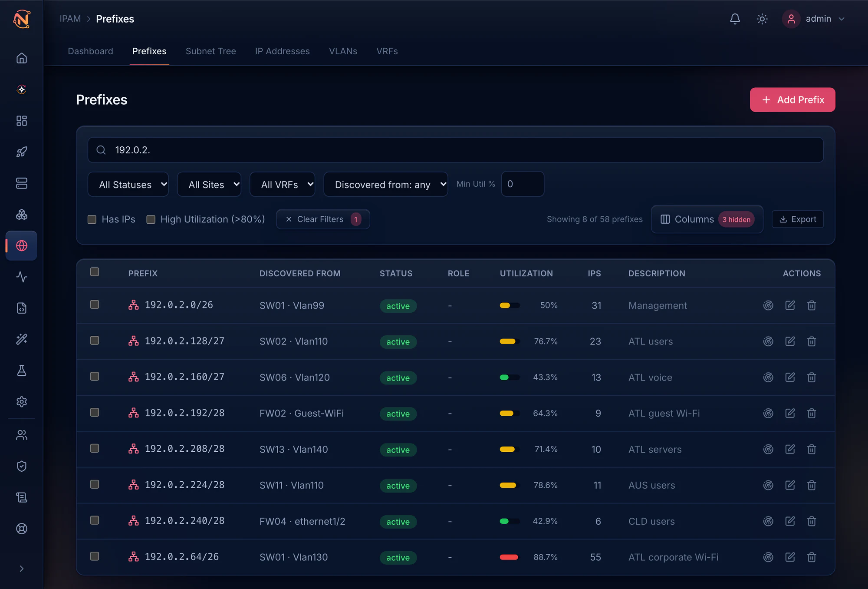Open the Discovered from: any dropdown
Image resolution: width=868 pixels, height=589 pixels.
386,184
